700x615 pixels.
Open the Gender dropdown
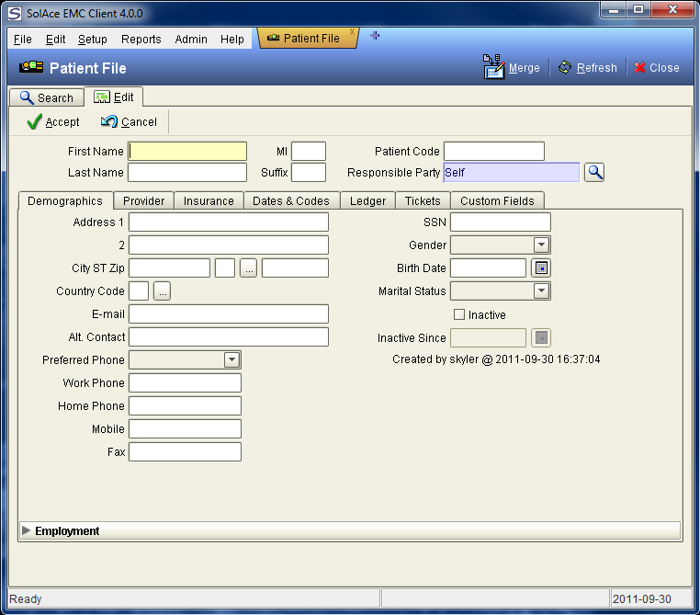pyautogui.click(x=541, y=245)
